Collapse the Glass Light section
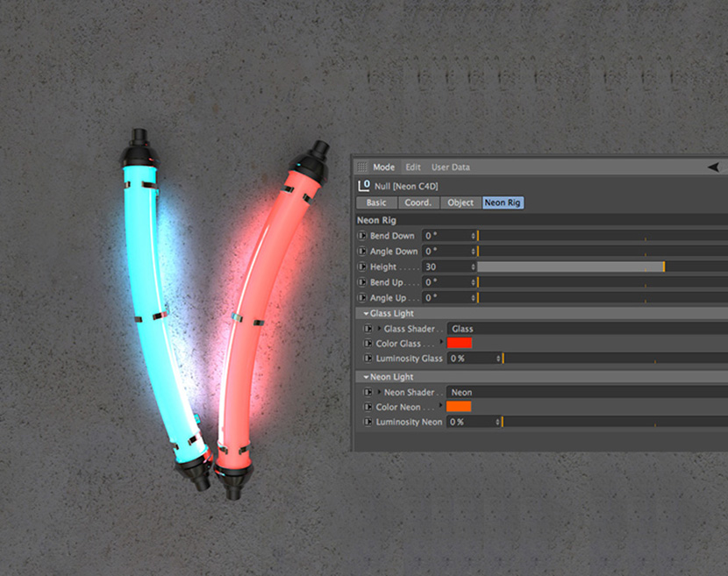Screen dimensions: 728x576 [366, 314]
